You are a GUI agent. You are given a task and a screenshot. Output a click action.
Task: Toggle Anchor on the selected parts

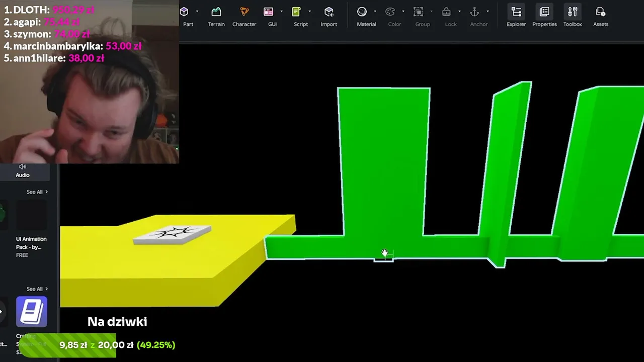pyautogui.click(x=474, y=12)
